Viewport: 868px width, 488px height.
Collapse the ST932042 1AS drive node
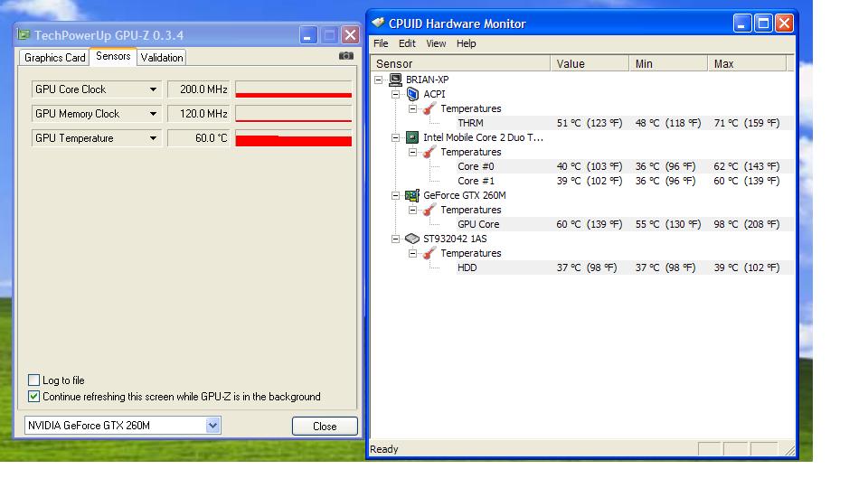[395, 239]
